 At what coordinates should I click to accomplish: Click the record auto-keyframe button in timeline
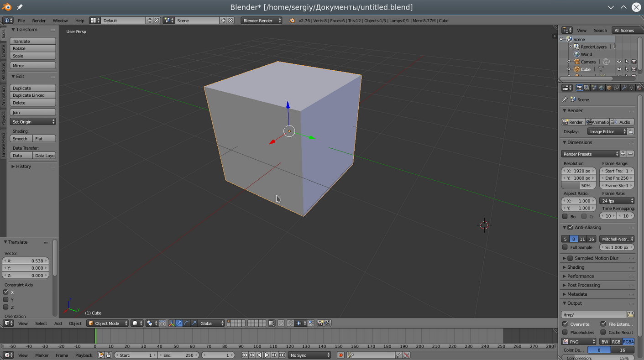(340, 355)
